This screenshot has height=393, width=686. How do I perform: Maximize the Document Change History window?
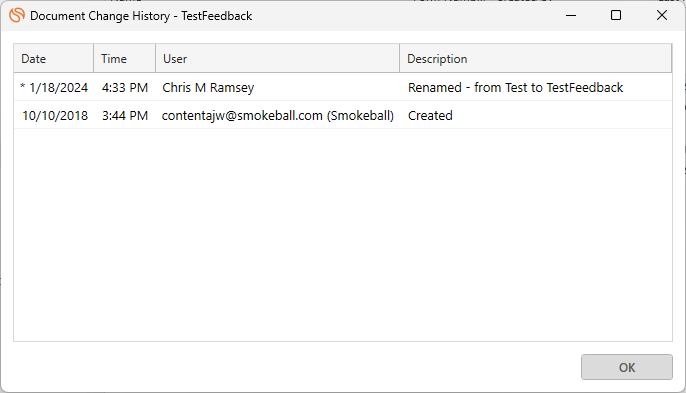[616, 15]
